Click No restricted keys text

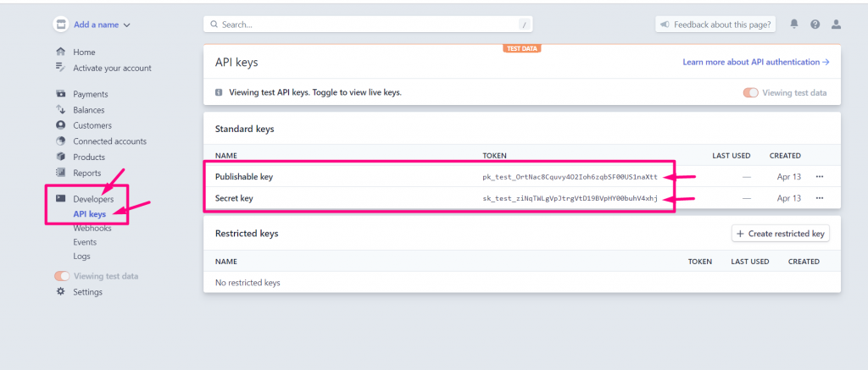tap(248, 283)
